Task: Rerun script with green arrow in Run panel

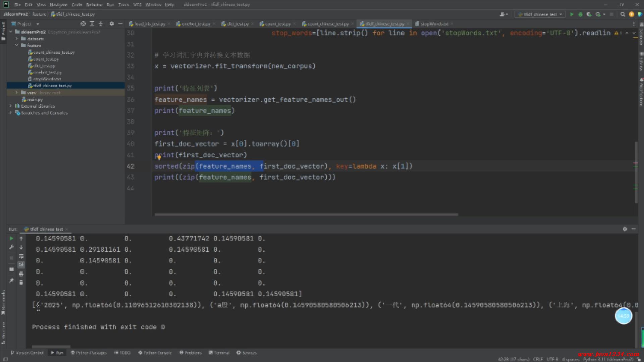Action: [x=11, y=238]
